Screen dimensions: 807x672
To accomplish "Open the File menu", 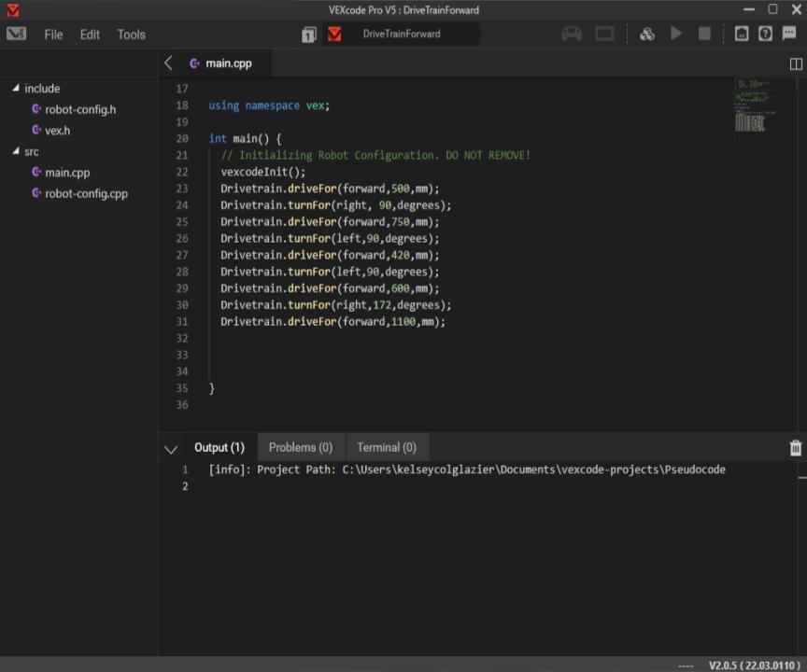I will click(53, 35).
